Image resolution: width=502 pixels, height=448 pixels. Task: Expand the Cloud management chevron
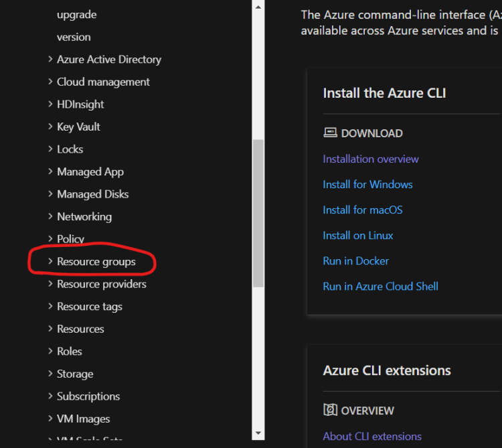50,82
